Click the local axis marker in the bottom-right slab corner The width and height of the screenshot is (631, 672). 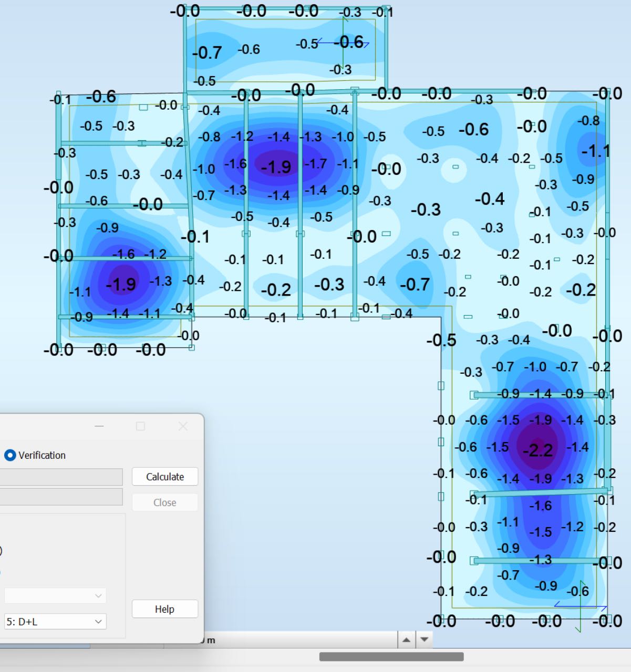click(581, 607)
